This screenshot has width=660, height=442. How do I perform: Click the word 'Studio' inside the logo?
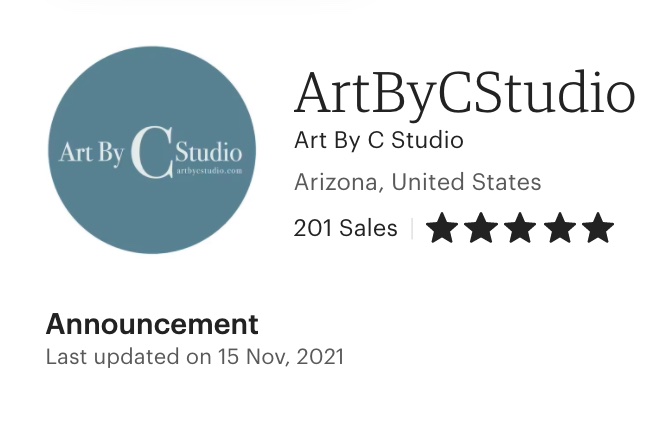click(208, 152)
